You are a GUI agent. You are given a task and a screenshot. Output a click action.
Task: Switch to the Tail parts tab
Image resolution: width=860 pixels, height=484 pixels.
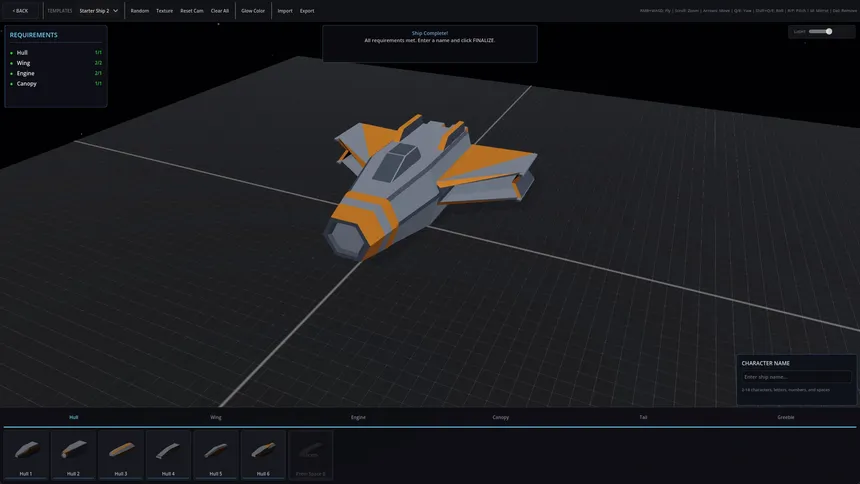pyautogui.click(x=643, y=417)
